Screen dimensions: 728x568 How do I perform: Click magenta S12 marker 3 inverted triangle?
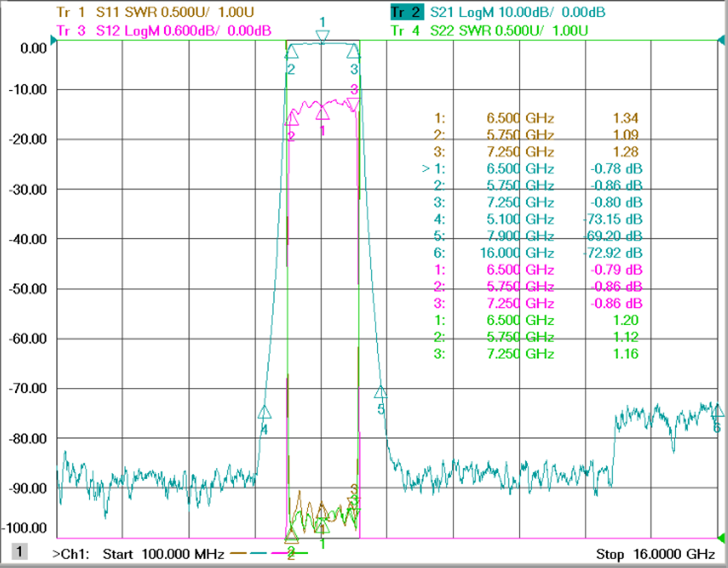point(354,104)
